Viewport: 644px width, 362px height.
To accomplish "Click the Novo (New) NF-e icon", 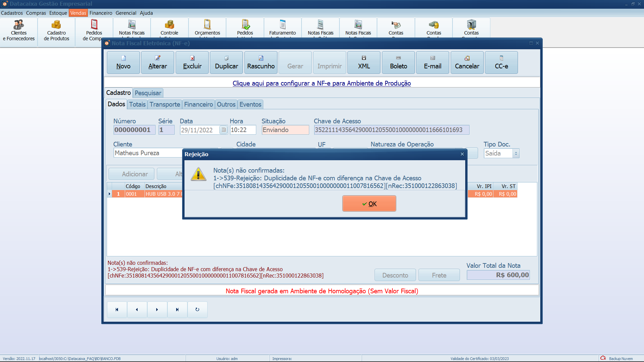I will pyautogui.click(x=123, y=61).
